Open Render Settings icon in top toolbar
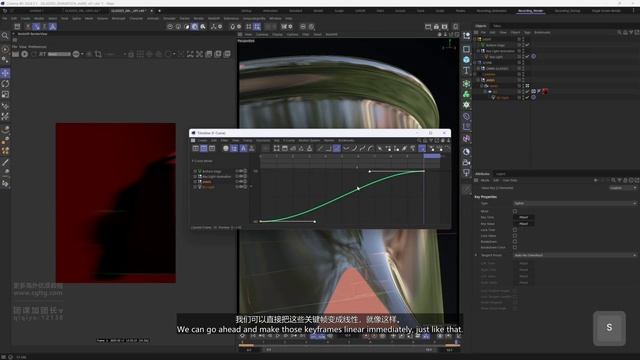This screenshot has height=360, width=640. point(444,27)
